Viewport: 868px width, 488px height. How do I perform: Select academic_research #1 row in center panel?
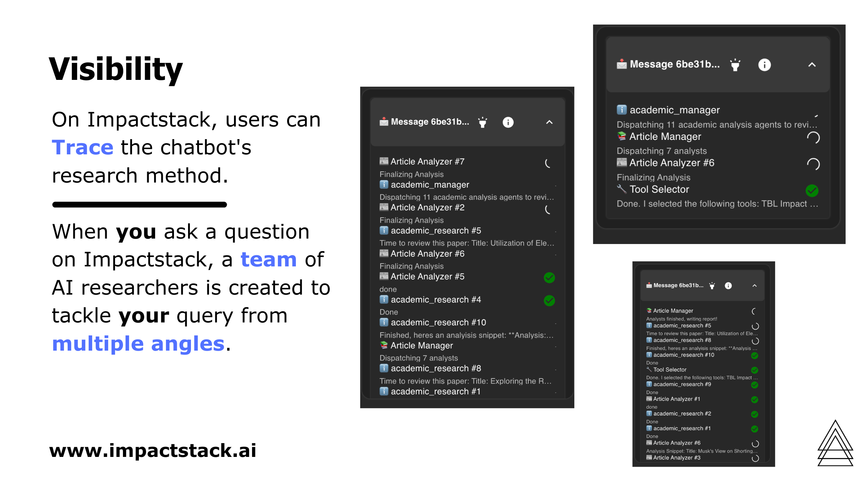coord(468,391)
